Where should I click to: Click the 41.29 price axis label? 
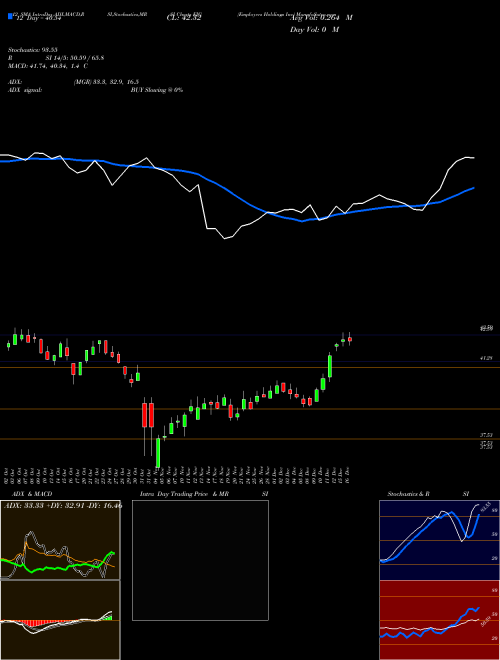tap(485, 358)
